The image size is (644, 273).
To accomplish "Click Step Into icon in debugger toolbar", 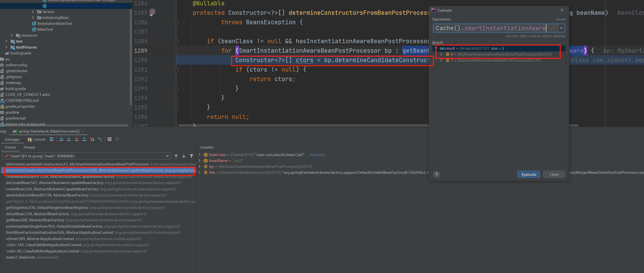I will (x=69, y=139).
